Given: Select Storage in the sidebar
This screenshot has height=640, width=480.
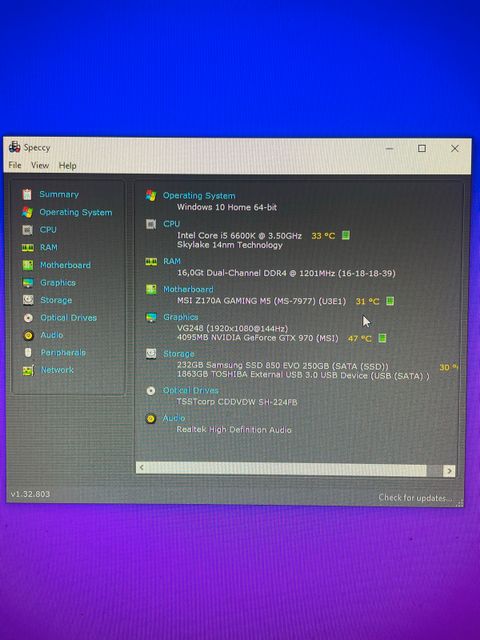Looking at the screenshot, I should coord(56,300).
